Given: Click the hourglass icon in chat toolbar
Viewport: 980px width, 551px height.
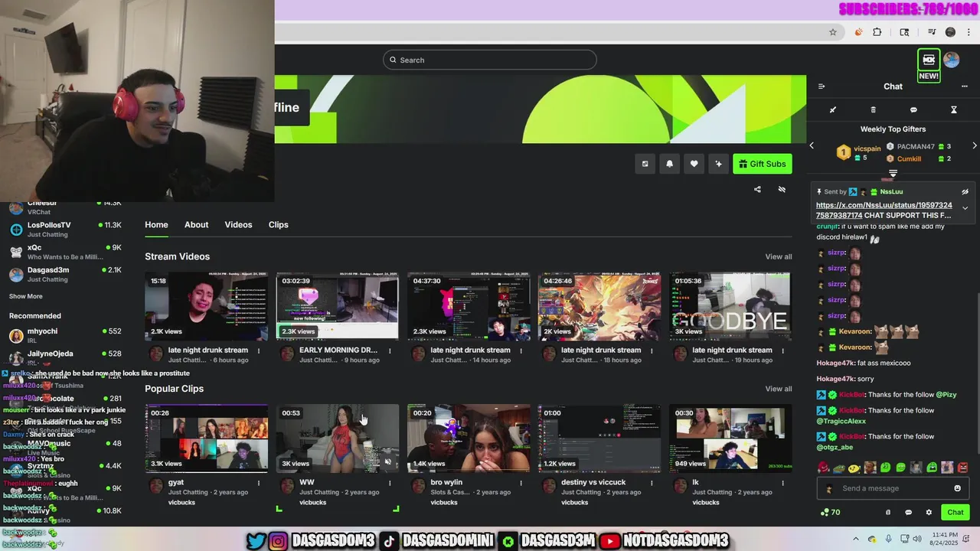Looking at the screenshot, I should (x=954, y=110).
